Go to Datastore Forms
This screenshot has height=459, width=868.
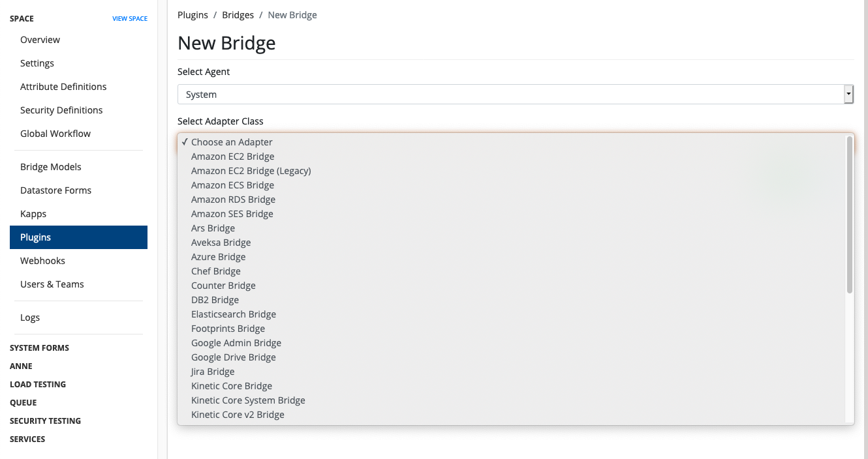click(78, 190)
